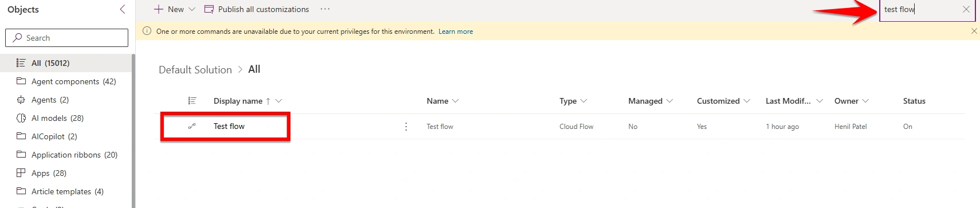Image resolution: width=980 pixels, height=208 pixels.
Task: Click the AI models brain icon
Action: point(21,118)
